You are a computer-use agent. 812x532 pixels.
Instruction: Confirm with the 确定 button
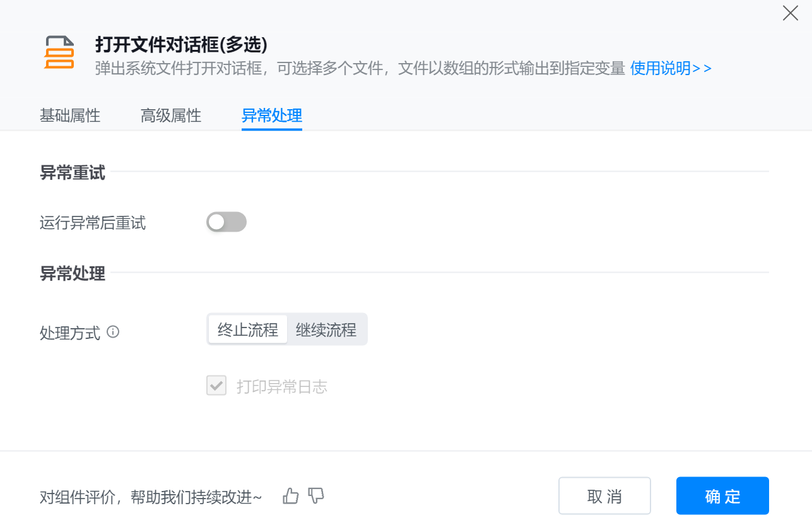[722, 496]
